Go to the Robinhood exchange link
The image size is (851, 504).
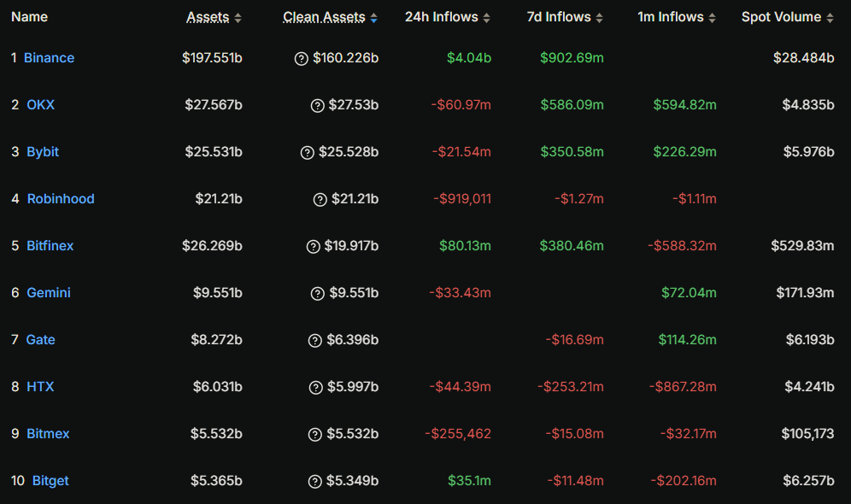61,199
